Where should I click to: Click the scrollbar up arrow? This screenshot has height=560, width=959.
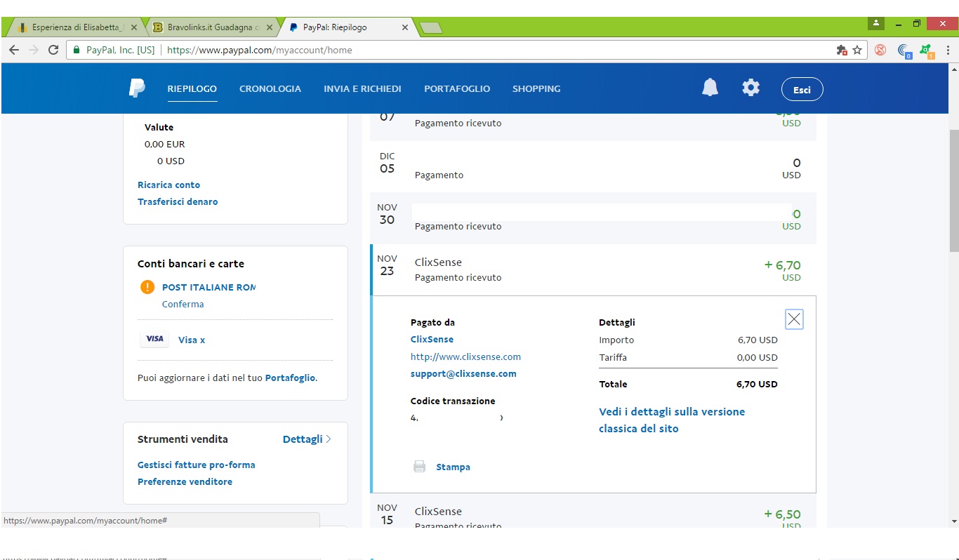coord(953,69)
